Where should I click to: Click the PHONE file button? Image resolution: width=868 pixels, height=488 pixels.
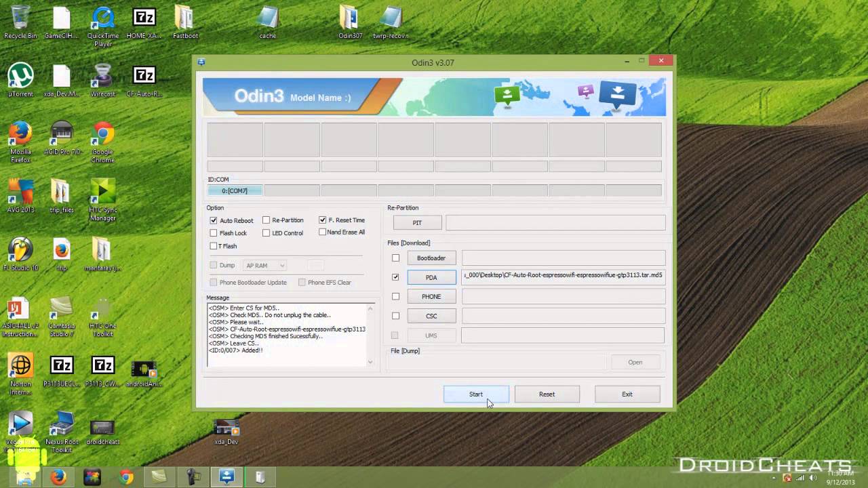point(431,296)
